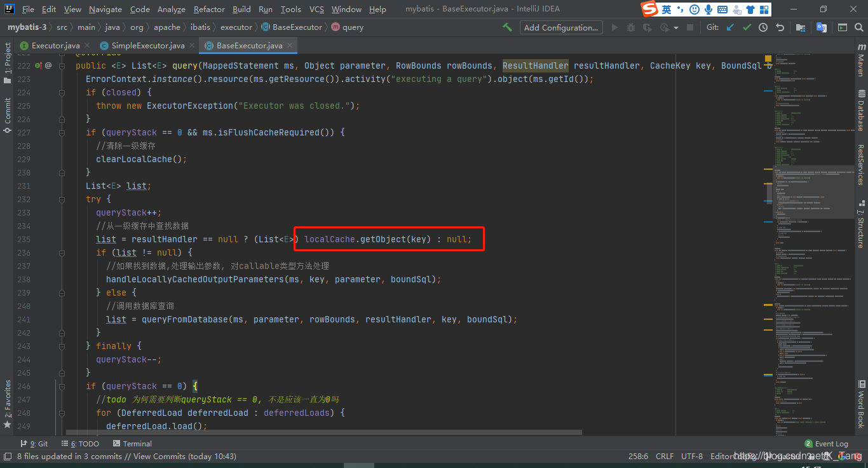The width and height of the screenshot is (868, 468).
Task: Click the 258:6 caret position indicator
Action: point(638,456)
